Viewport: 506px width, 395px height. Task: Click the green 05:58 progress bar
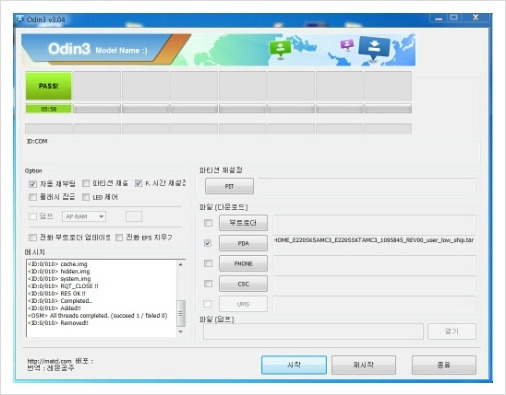click(x=49, y=109)
